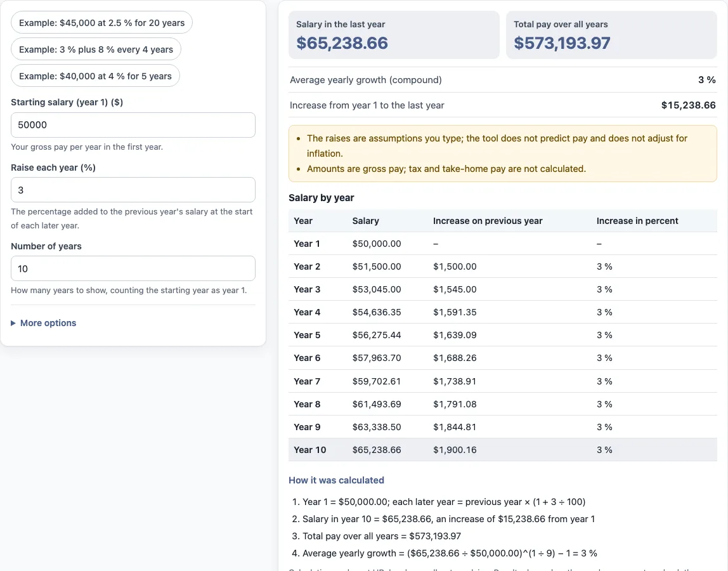Click the Year 5 row label
Image resolution: width=728 pixels, height=571 pixels.
pyautogui.click(x=307, y=335)
